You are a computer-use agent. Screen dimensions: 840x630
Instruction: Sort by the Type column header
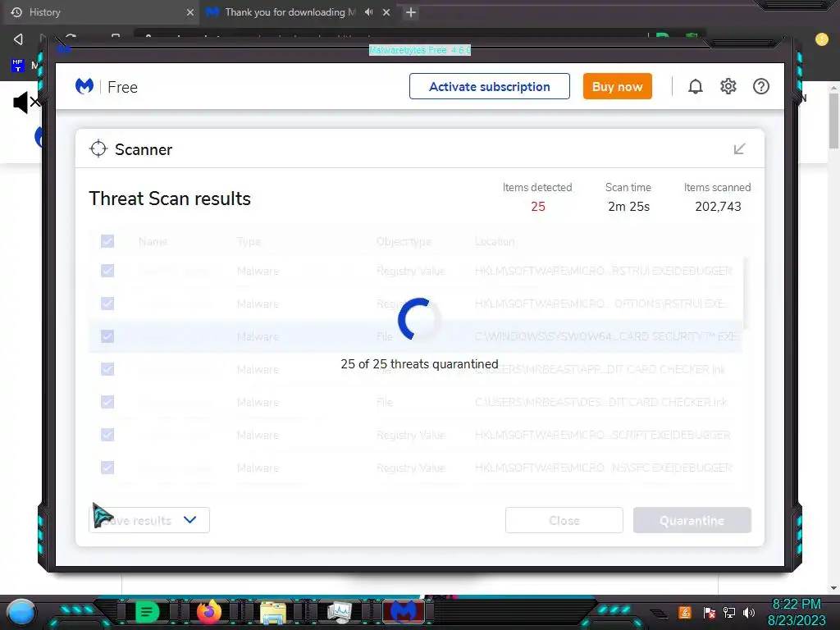249,242
